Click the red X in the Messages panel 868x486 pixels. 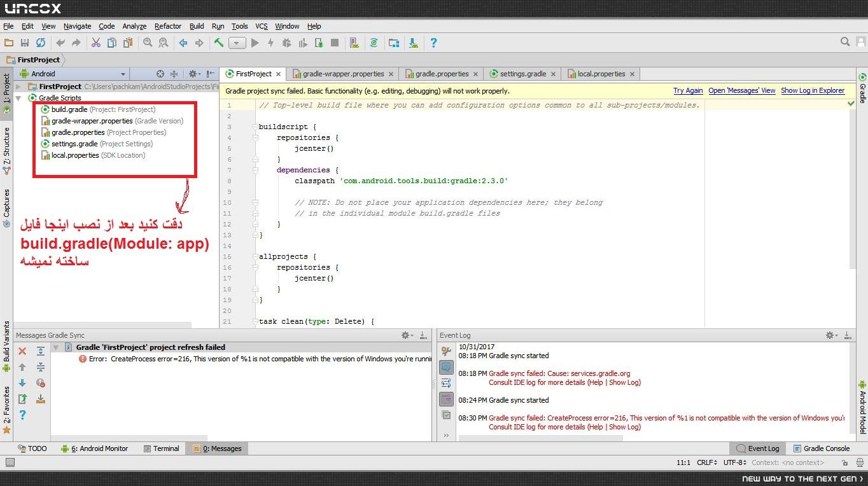point(22,351)
